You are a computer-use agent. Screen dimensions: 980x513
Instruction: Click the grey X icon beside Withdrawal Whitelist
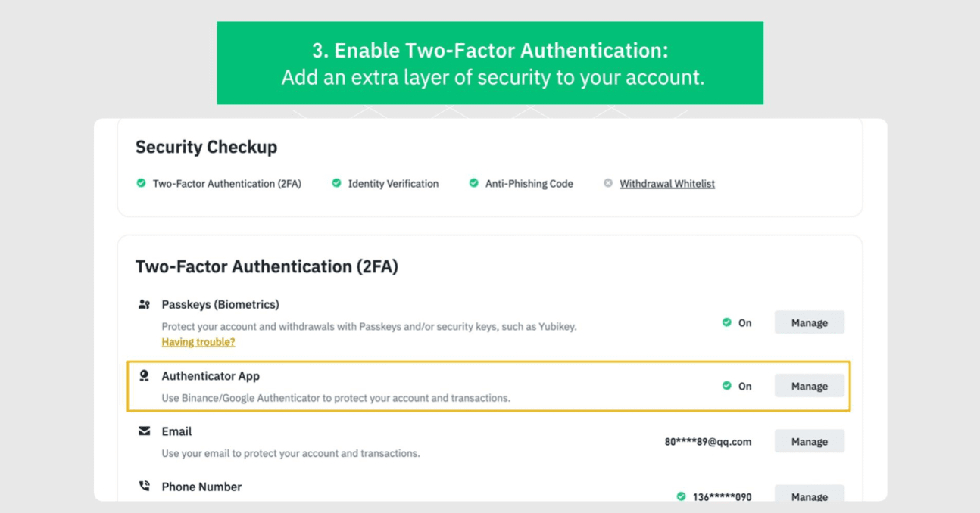point(608,183)
